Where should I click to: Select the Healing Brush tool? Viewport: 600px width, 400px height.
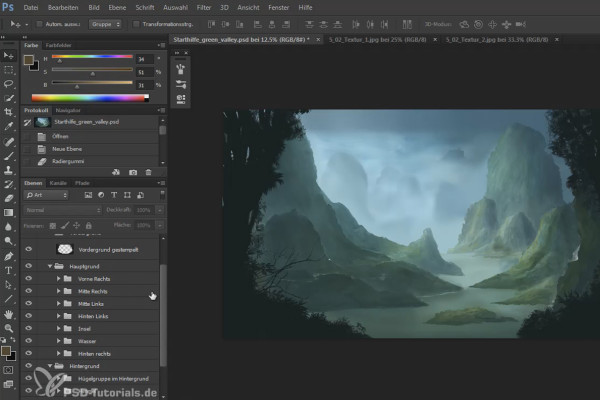click(x=8, y=142)
